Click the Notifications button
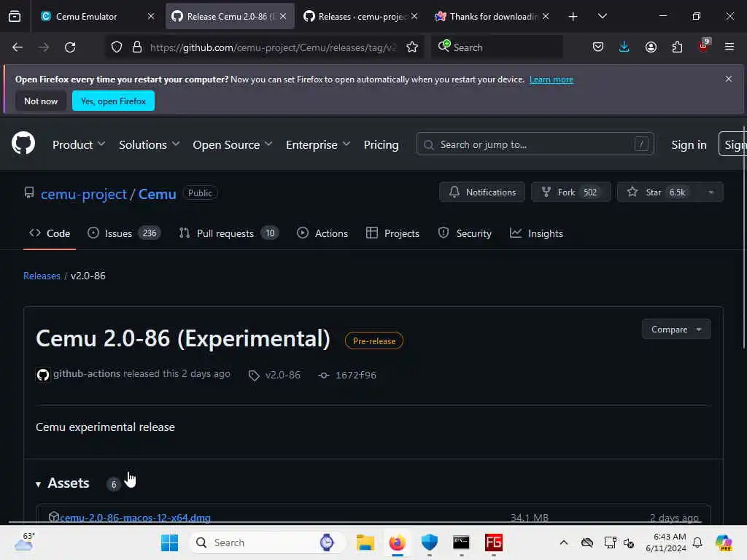Image resolution: width=747 pixels, height=560 pixels. tap(482, 192)
